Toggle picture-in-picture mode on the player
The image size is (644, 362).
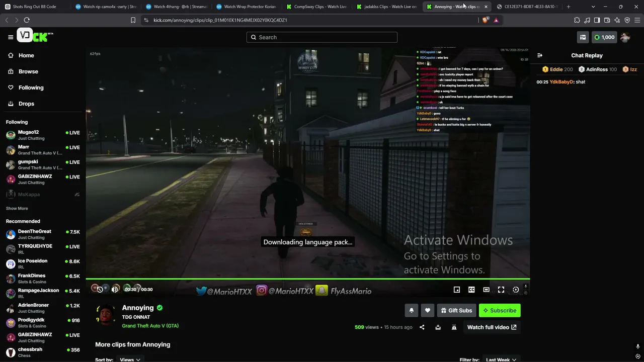click(x=457, y=290)
